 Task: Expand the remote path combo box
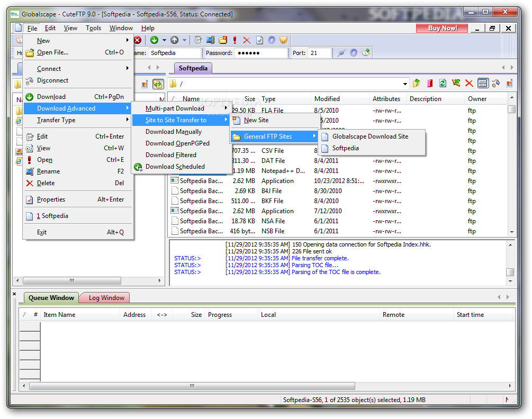(x=405, y=84)
